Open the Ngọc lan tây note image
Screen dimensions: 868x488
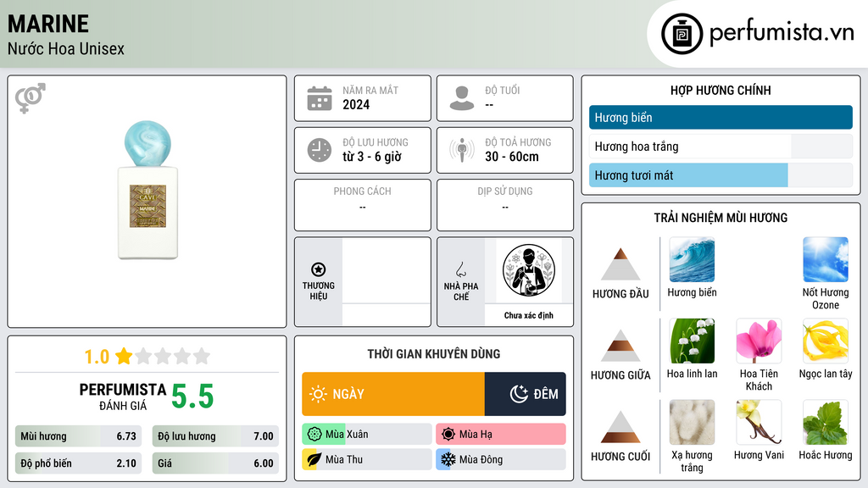click(826, 341)
